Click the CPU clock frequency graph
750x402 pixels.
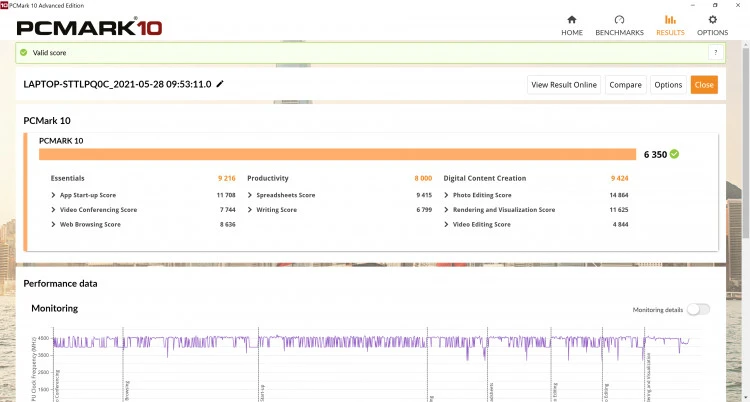373,364
